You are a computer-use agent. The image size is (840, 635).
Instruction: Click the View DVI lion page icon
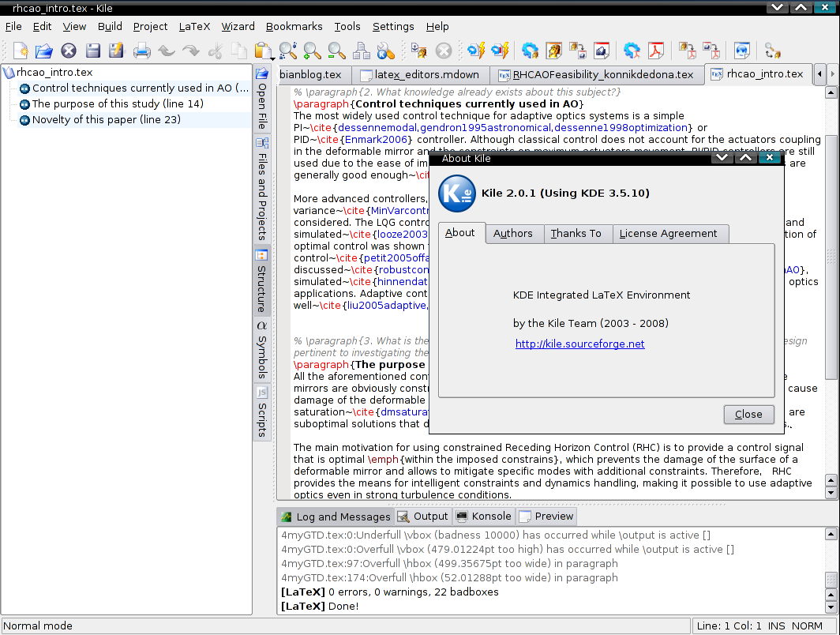(554, 51)
